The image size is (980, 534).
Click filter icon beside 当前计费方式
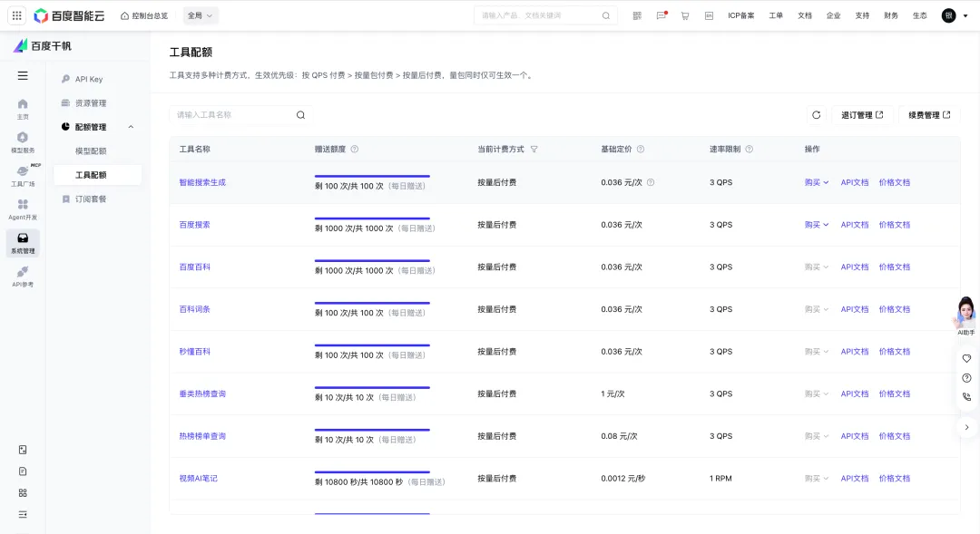pyautogui.click(x=534, y=150)
